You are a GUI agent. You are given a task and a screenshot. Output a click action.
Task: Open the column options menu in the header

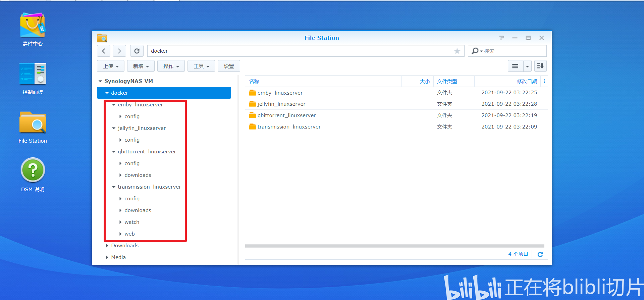[544, 81]
